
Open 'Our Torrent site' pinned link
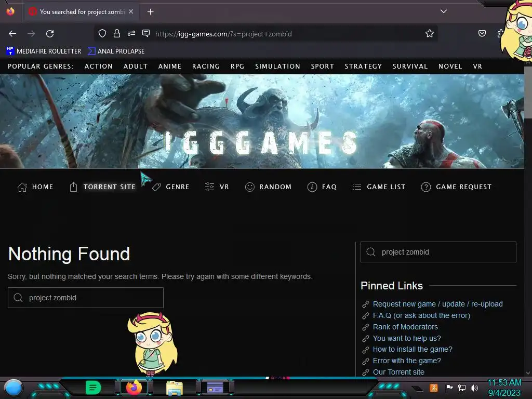pos(398,372)
